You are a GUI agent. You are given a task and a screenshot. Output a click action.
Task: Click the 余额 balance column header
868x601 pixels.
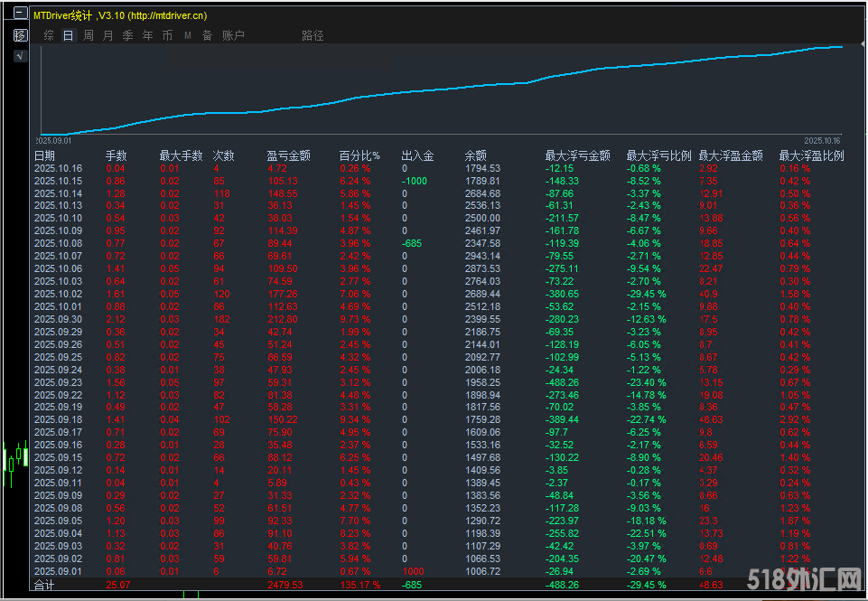[476, 155]
